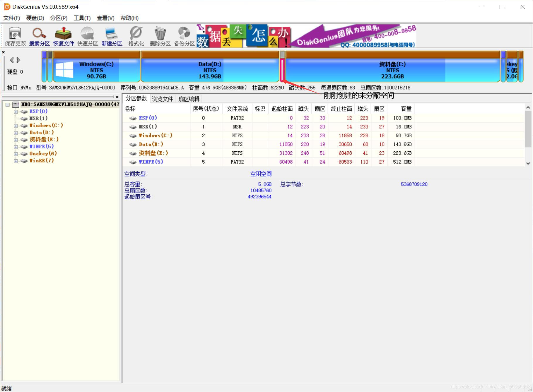Launch Recover Files (恢复文件) tool
533x392 pixels.
[x=64, y=36]
